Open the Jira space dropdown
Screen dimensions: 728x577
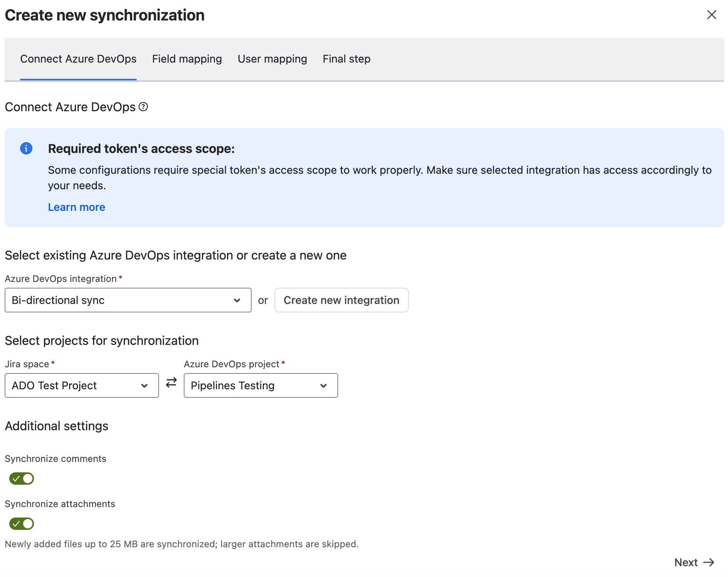82,385
